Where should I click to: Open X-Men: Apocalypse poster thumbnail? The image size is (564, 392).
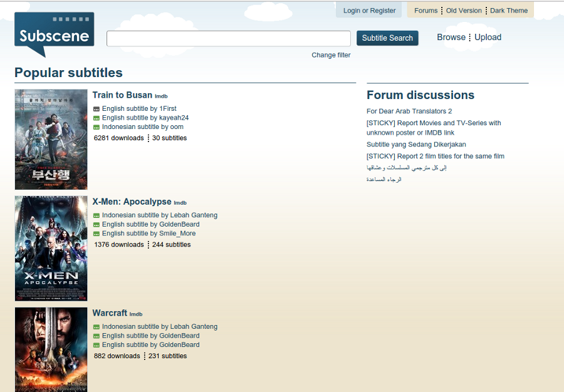[51, 248]
